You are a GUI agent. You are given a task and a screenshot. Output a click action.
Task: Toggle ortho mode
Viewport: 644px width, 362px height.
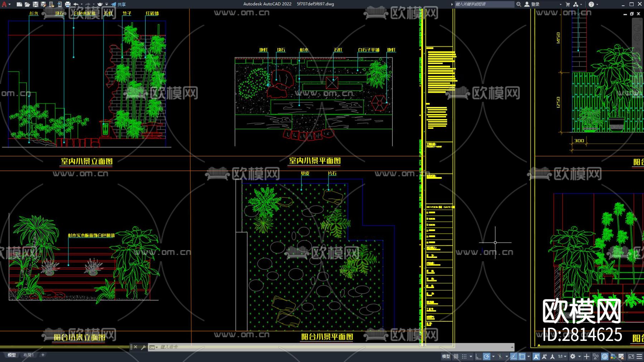[478, 356]
